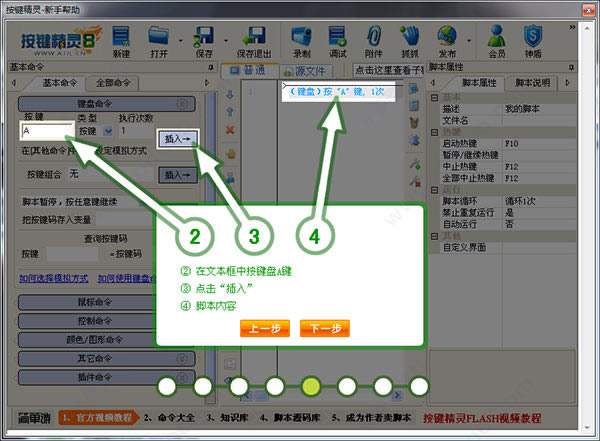Open the 脚本说明 tab
600x441 pixels.
point(532,83)
